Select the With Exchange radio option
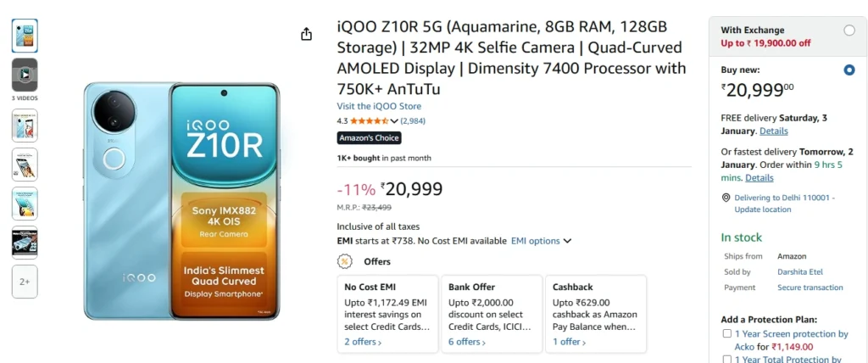This screenshot has width=868, height=363. pos(849,31)
